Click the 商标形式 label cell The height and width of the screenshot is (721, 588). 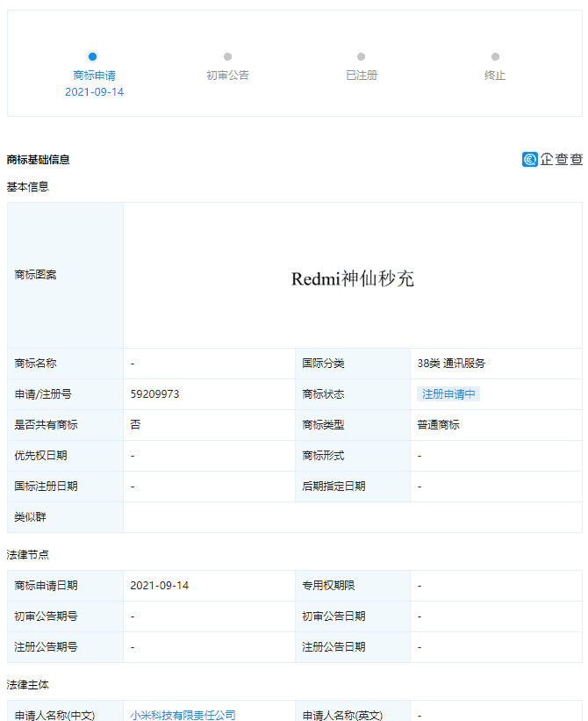[x=352, y=456]
